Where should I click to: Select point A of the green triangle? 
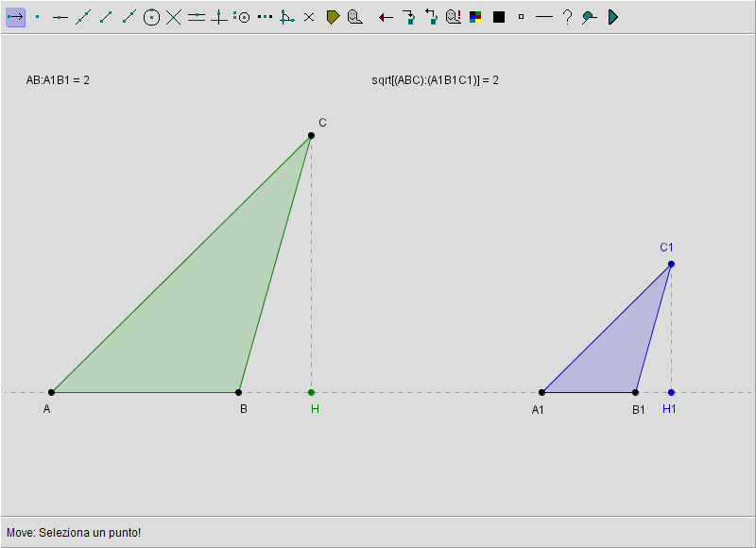coord(52,392)
